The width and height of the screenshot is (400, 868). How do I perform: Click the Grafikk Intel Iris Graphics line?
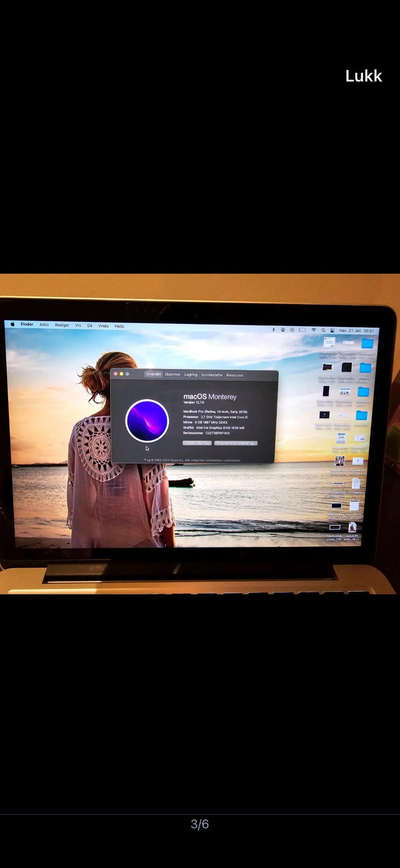214,428
